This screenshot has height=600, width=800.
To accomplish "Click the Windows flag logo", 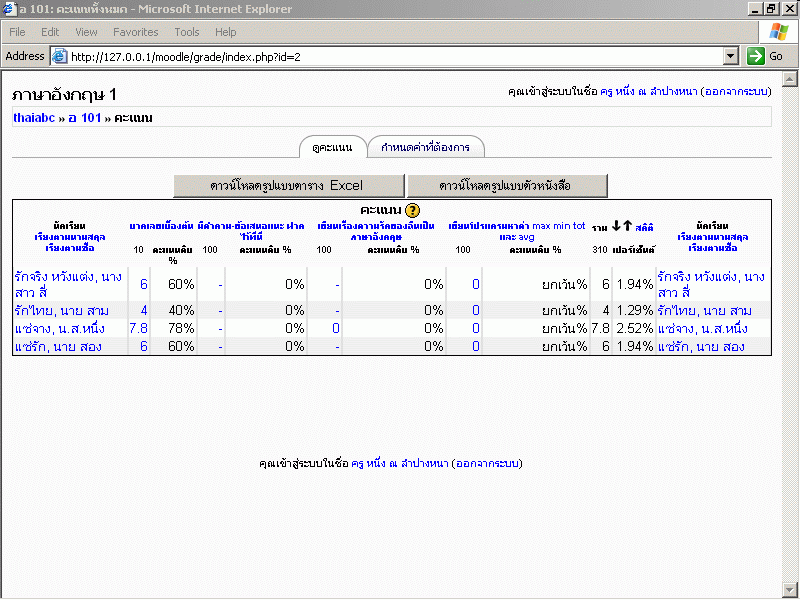I will tap(778, 32).
